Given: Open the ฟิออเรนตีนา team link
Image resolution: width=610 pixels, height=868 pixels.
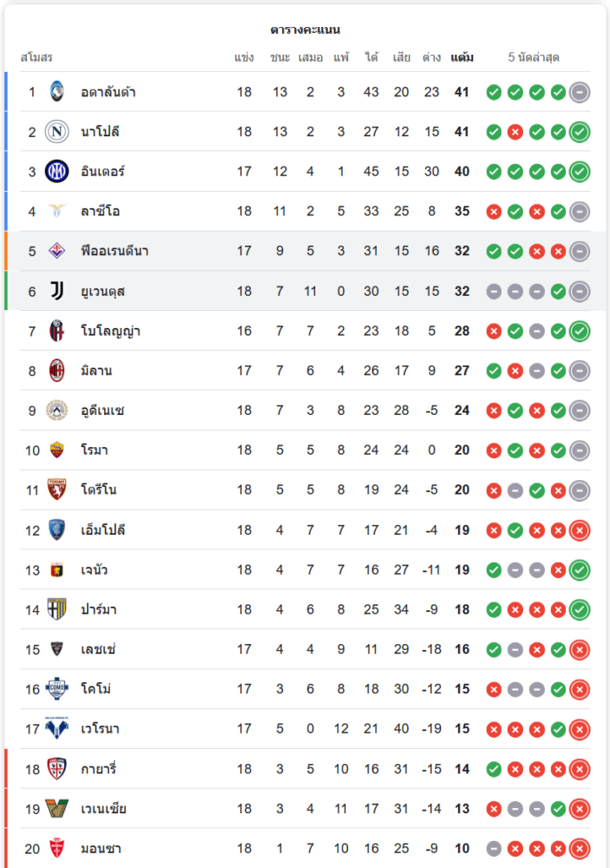Looking at the screenshot, I should [115, 252].
